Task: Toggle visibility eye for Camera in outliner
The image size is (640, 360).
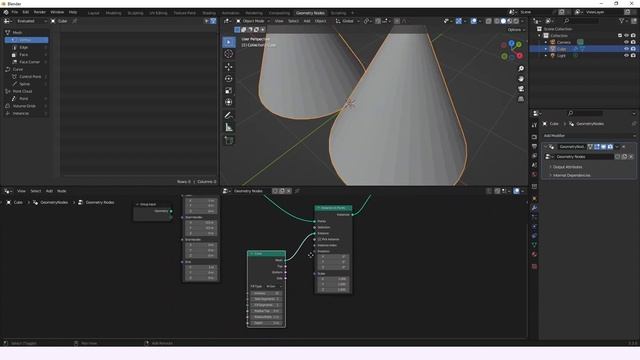Action: coord(626,42)
